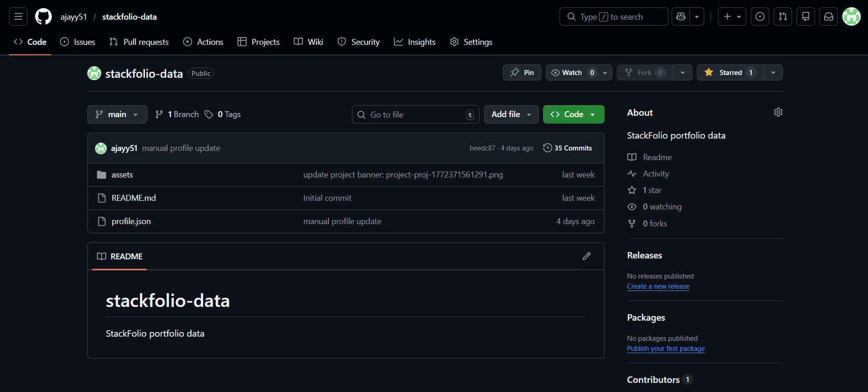Open the Activity link in About
The width and height of the screenshot is (868, 392).
(x=648, y=174)
